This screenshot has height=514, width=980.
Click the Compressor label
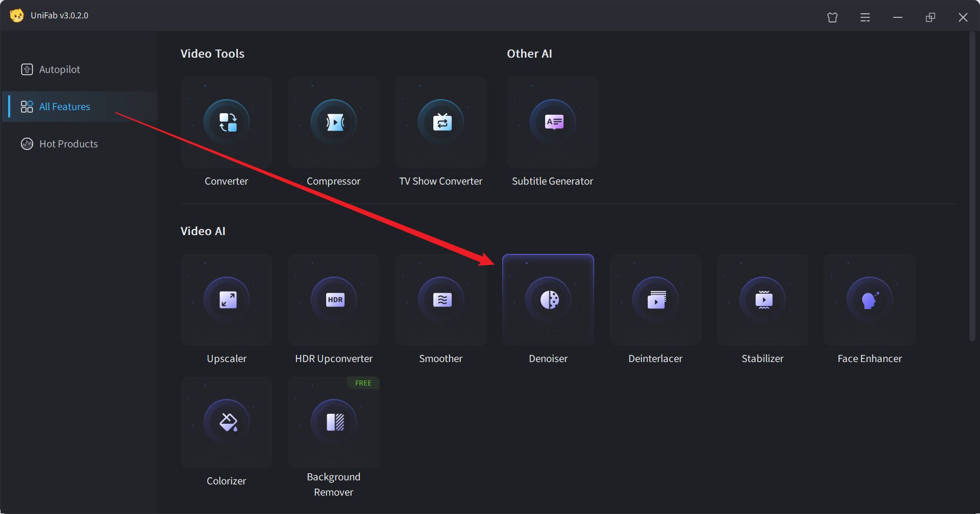[334, 182]
